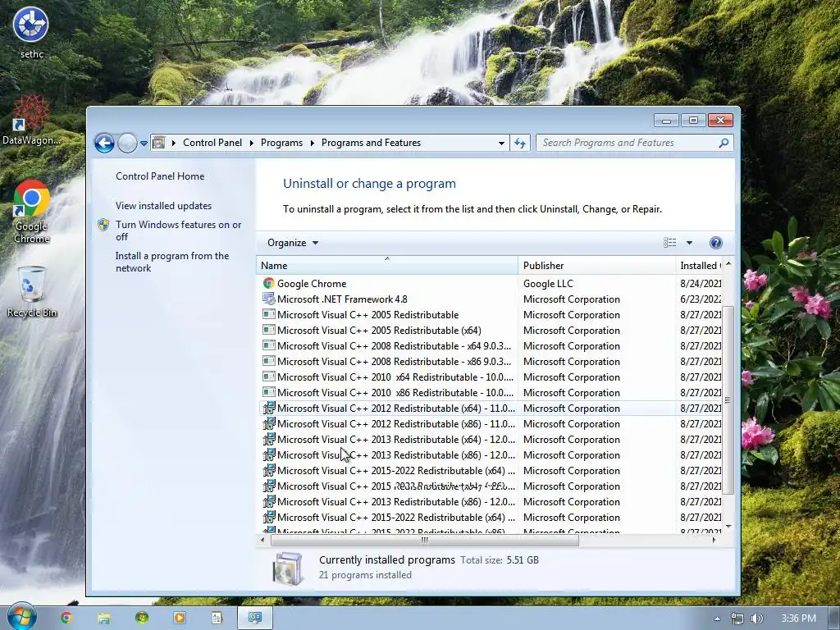Select the DataWagon desktop shortcut
This screenshot has width=840, height=630.
(31, 120)
